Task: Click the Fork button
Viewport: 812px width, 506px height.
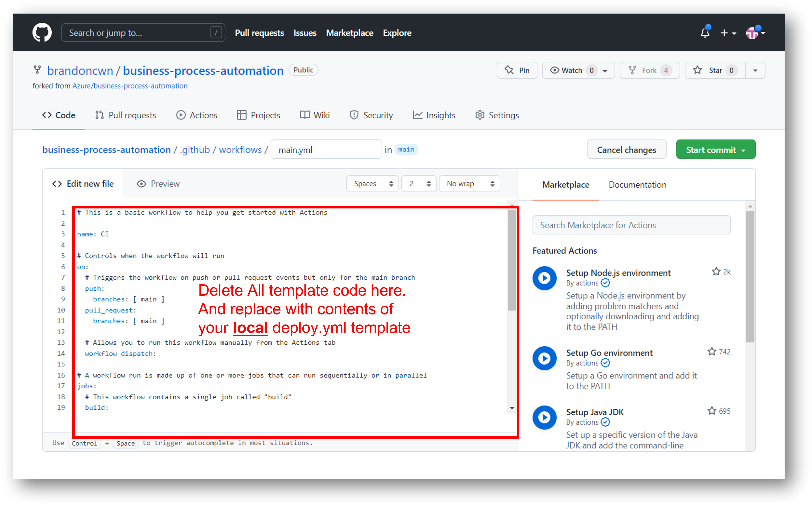Action: 649,70
